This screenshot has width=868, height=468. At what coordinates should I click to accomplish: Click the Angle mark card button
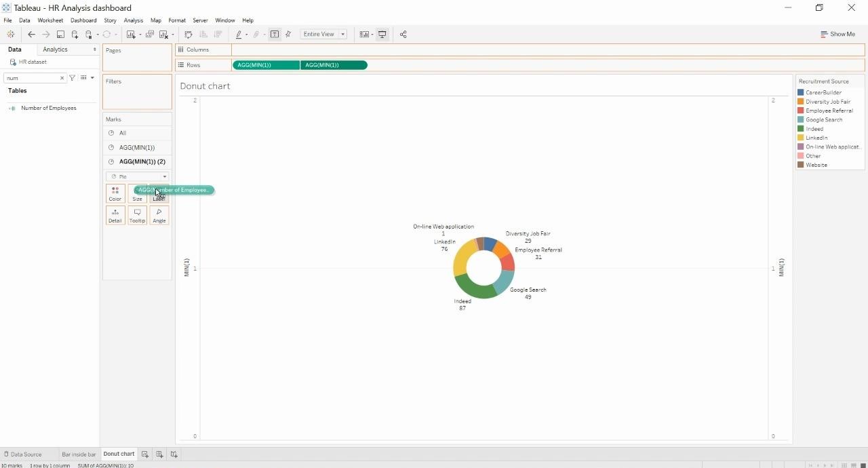click(159, 216)
